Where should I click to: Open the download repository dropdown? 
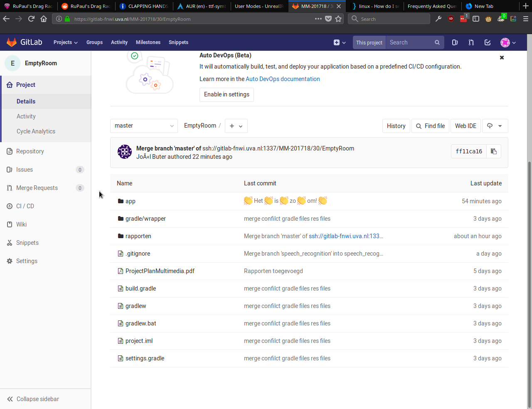point(495,126)
